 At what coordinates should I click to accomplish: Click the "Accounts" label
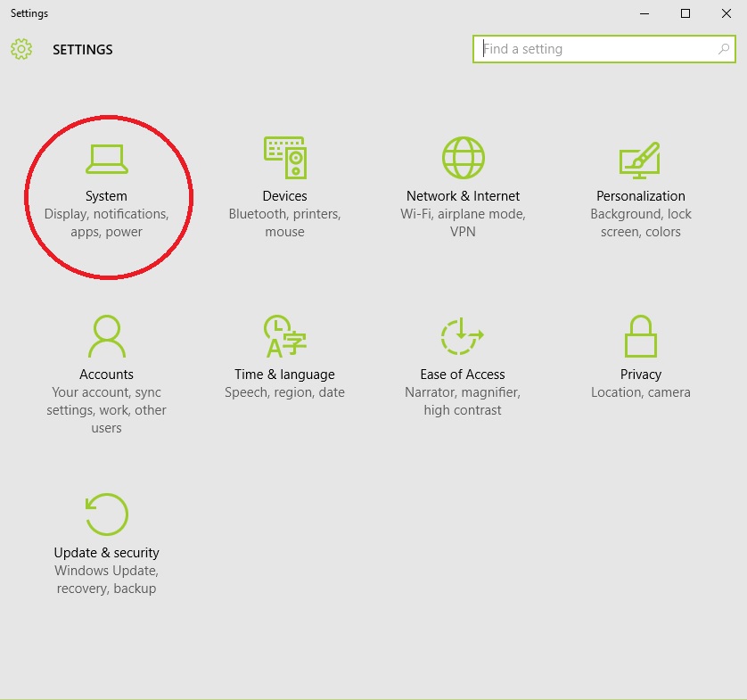(x=106, y=374)
